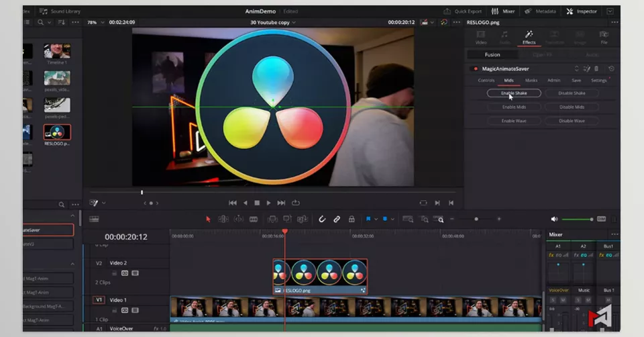Viewport: 644px width, 337px height.
Task: Activate the Trim Edit mode tool
Action: 223,220
